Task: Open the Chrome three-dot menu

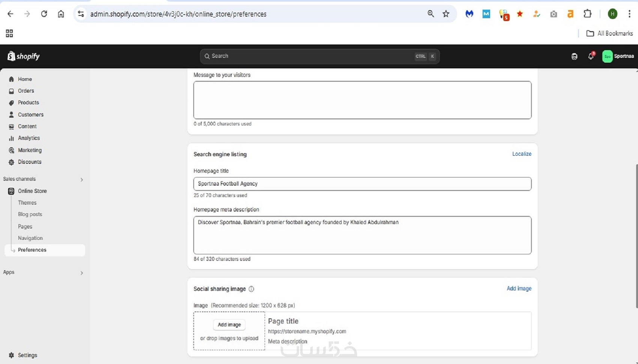Action: [629, 14]
